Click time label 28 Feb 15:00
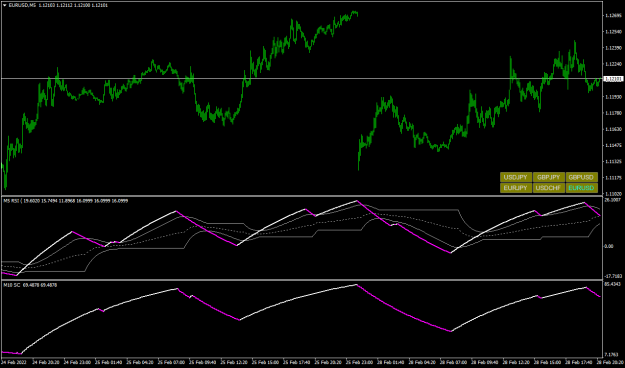 click(547, 362)
